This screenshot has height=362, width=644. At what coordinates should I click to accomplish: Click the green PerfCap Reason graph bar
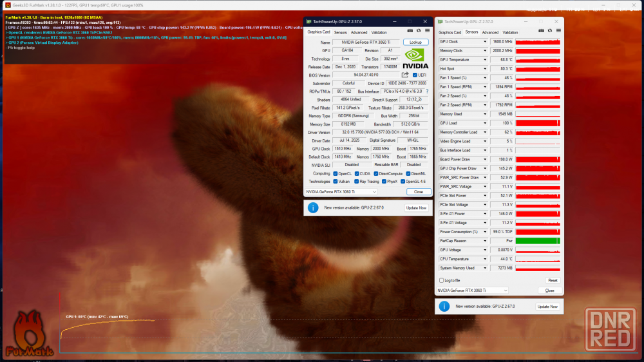click(x=538, y=241)
